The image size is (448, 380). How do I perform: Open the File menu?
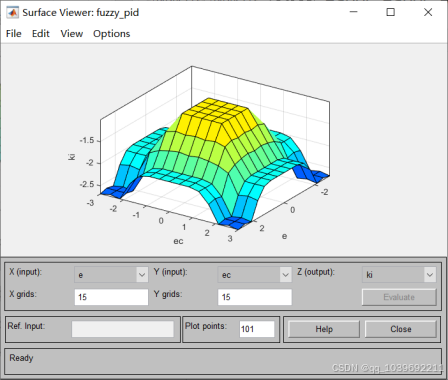click(x=14, y=34)
